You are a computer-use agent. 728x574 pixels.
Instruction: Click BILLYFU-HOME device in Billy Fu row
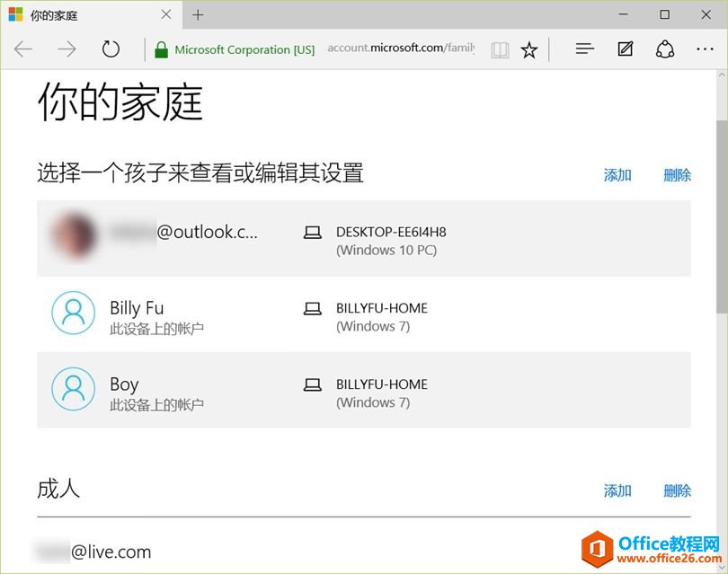[x=382, y=308]
